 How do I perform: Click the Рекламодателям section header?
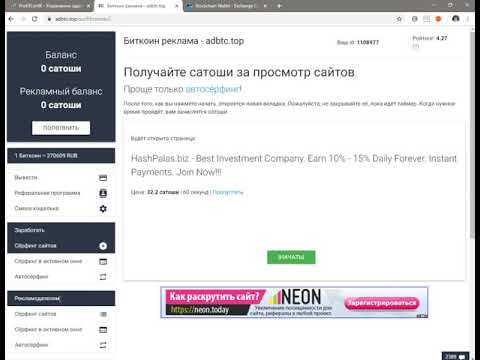61,298
